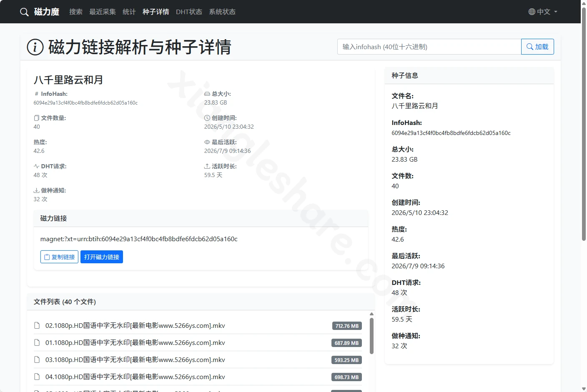Viewport: 587px width, 392px height.
Task: Click the InfoHash value in 种子信息 sidebar
Action: click(451, 133)
